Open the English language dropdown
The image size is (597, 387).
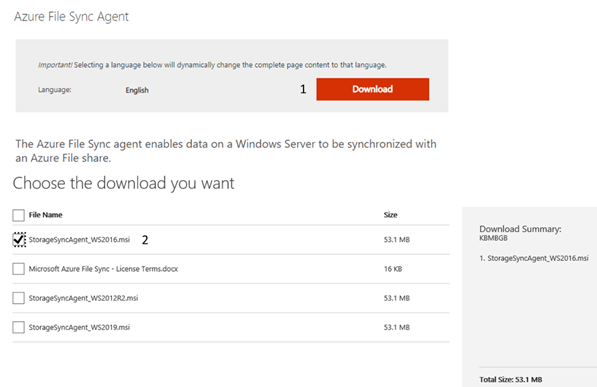pos(137,90)
